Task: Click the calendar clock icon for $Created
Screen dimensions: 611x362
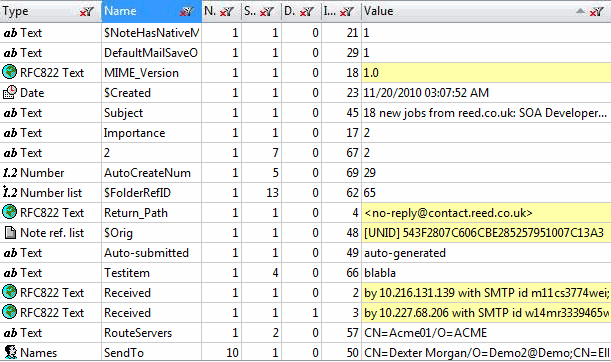Action: 9,92
